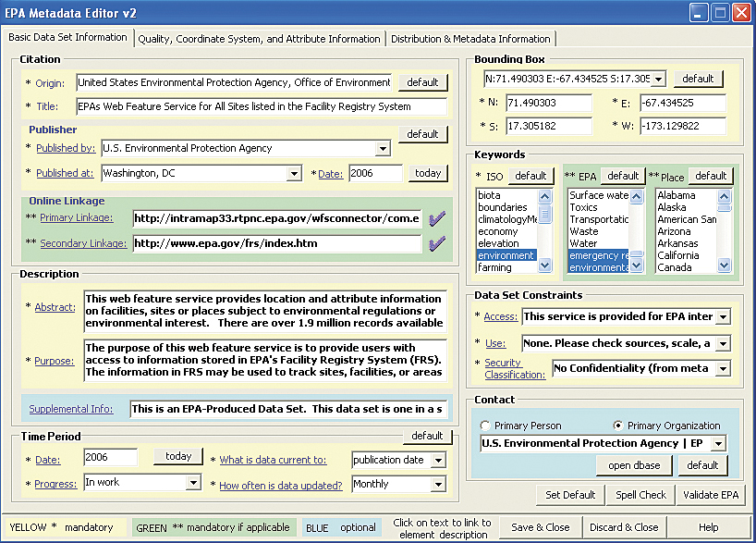
Task: Validate the Primary Linkage checkmark icon
Action: click(x=437, y=218)
